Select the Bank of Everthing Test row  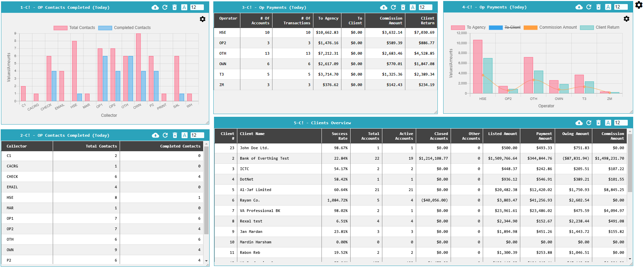[x=264, y=158]
